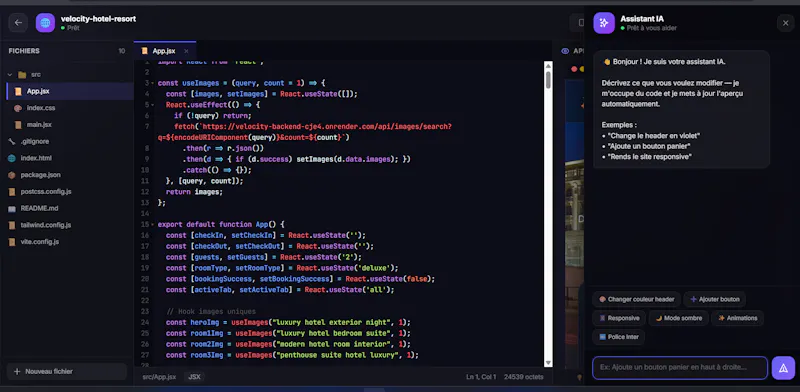Viewport: 800px width, 392px height.
Task: Click the red window dot in preview
Action: click(574, 69)
